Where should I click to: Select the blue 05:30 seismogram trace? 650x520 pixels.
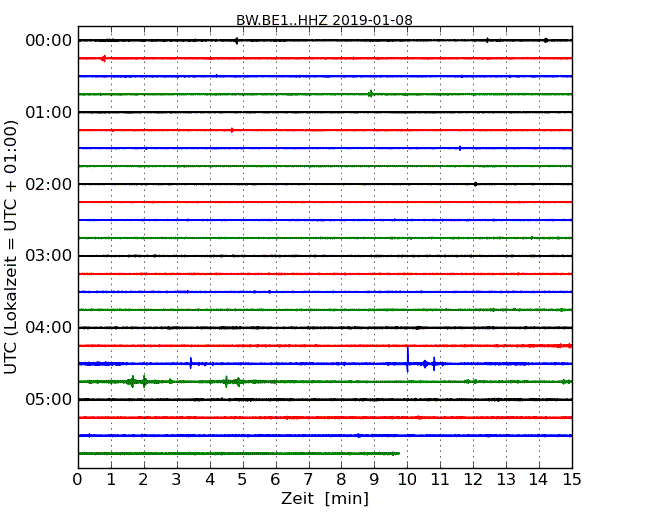(x=325, y=435)
